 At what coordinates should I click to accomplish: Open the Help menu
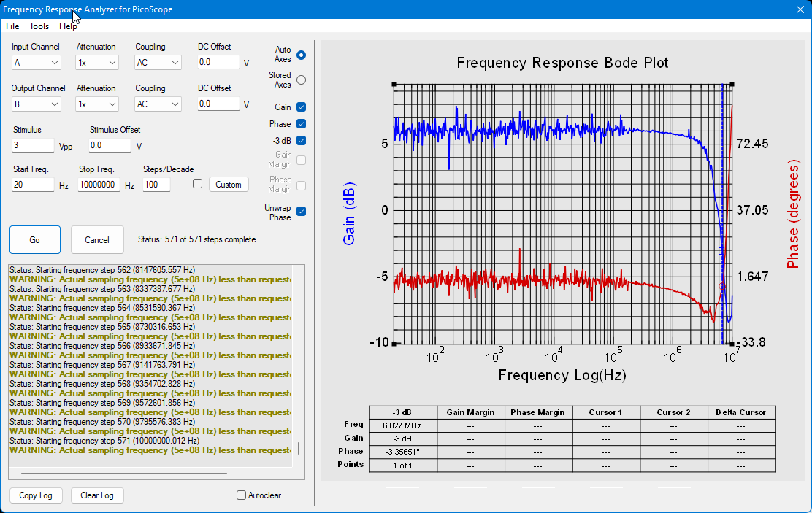click(x=68, y=26)
